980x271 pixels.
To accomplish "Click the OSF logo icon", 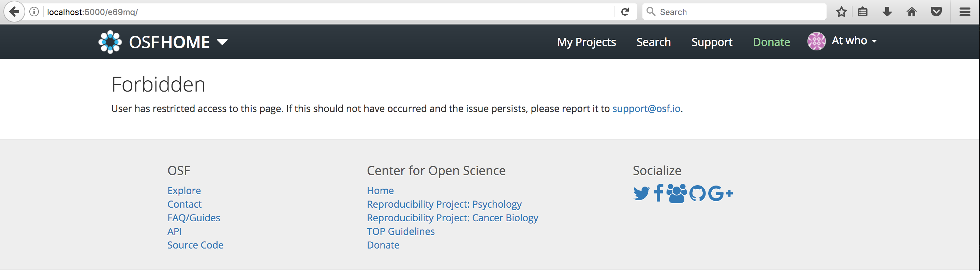I will point(110,42).
